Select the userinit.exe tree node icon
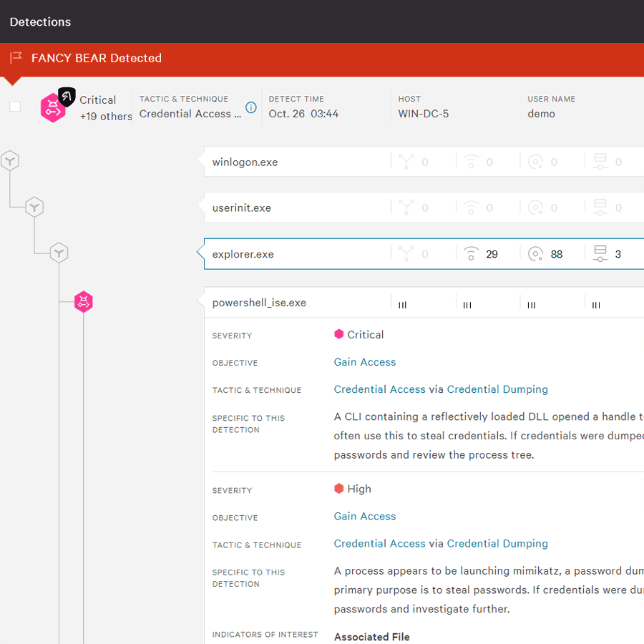 34,208
